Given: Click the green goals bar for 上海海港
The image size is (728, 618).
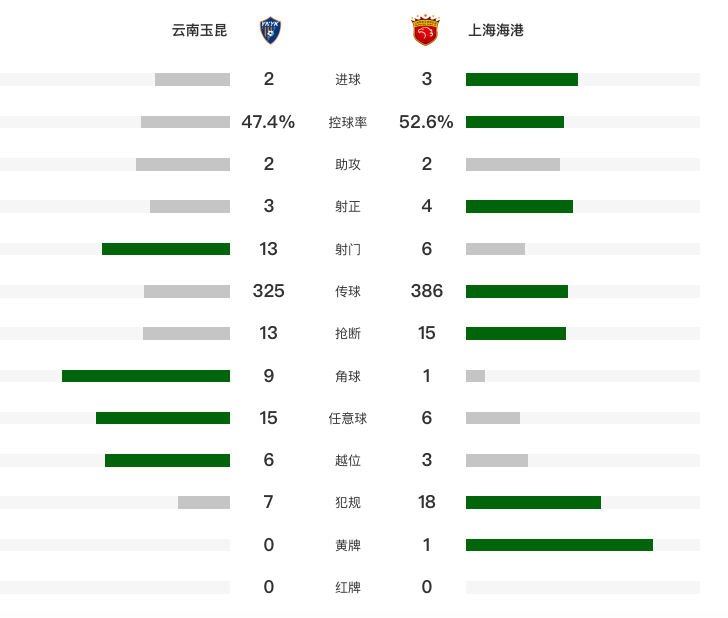Looking at the screenshot, I should (522, 79).
